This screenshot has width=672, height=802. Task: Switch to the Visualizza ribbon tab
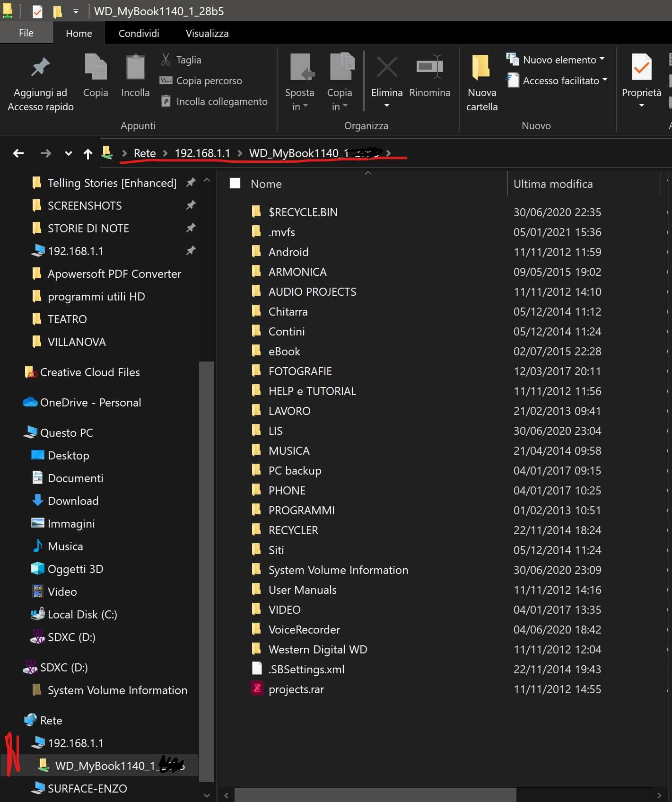207,33
